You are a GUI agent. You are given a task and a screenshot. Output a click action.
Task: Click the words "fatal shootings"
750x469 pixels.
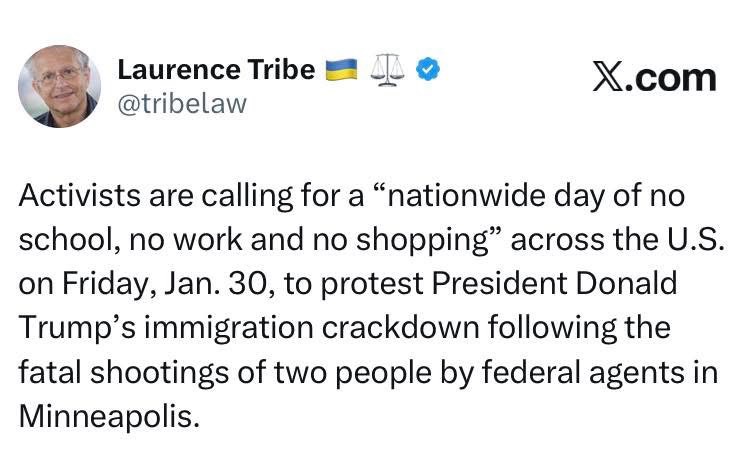117,373
